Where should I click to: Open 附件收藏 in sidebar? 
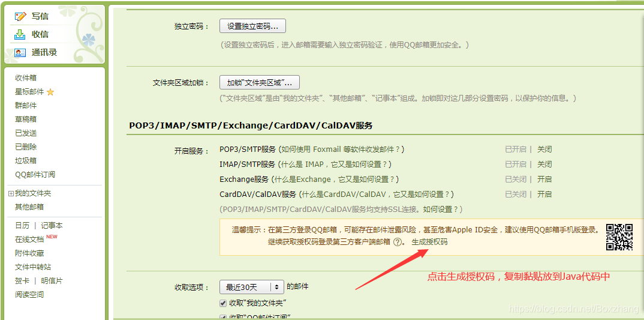[x=29, y=253]
